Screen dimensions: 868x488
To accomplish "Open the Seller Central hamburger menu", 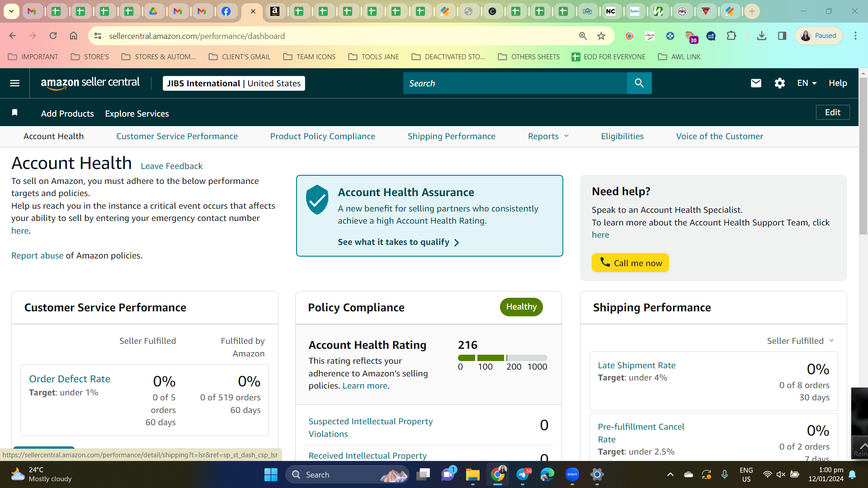I will coord(14,83).
